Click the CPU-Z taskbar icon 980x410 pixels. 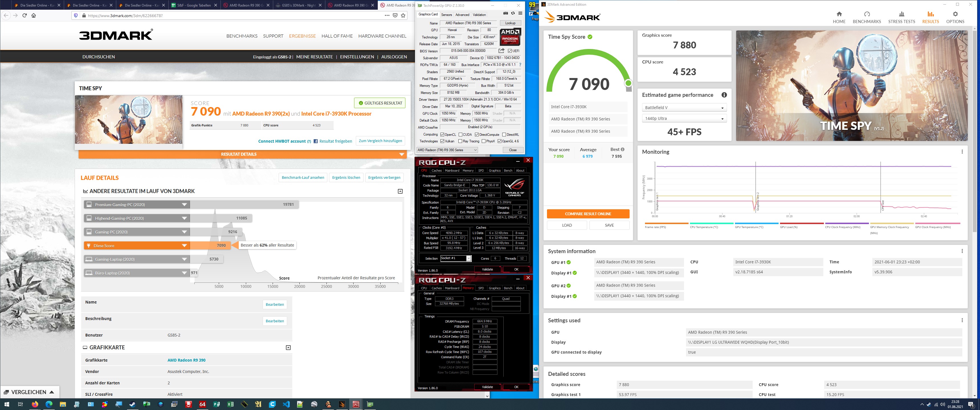[x=356, y=404]
